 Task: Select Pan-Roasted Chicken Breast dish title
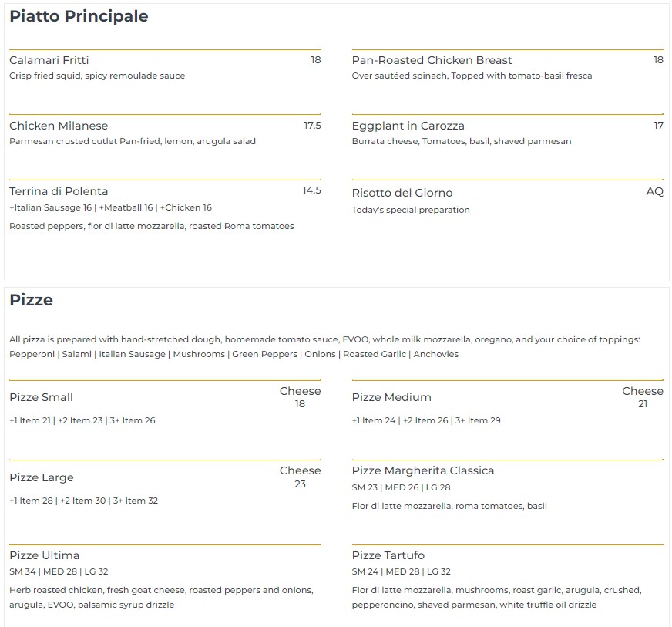pos(432,60)
